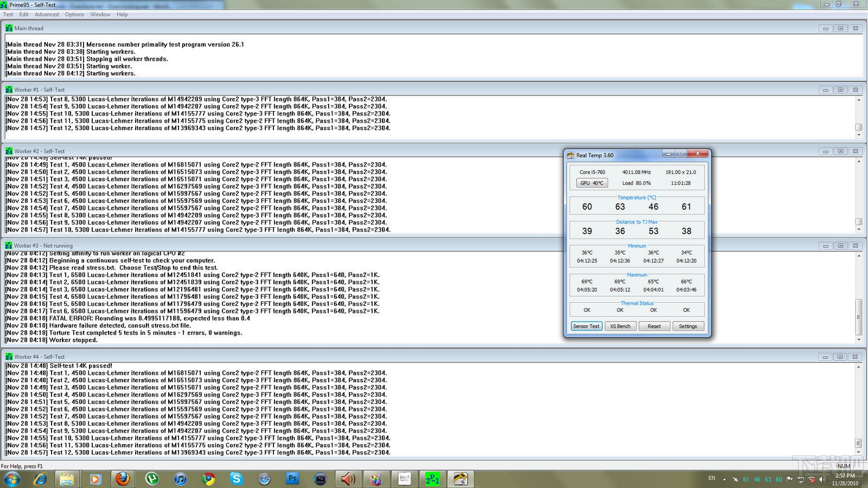
Task: Open uTorrent from the taskbar
Action: 151,479
